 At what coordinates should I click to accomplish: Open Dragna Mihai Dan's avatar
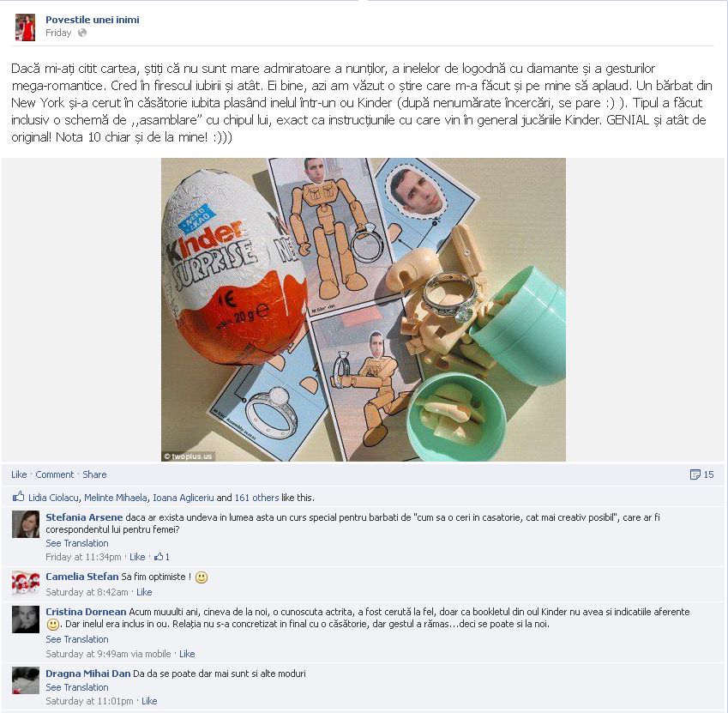[x=26, y=680]
